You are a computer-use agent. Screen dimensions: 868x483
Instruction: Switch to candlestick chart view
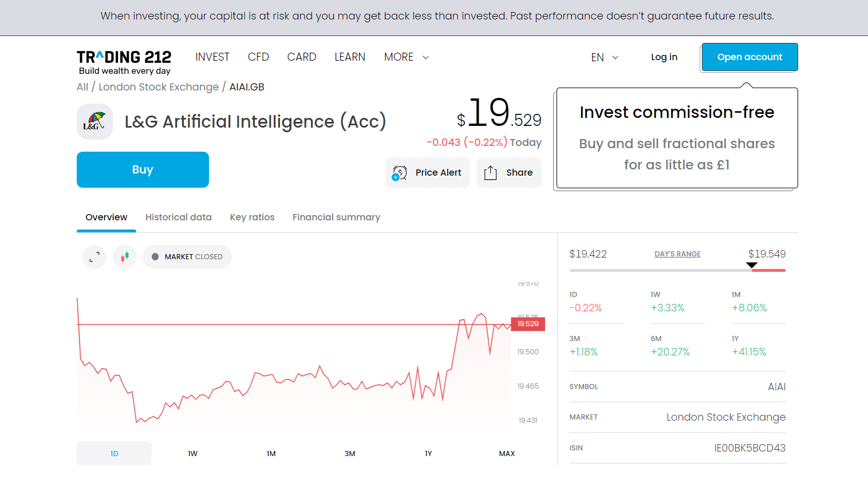[125, 257]
